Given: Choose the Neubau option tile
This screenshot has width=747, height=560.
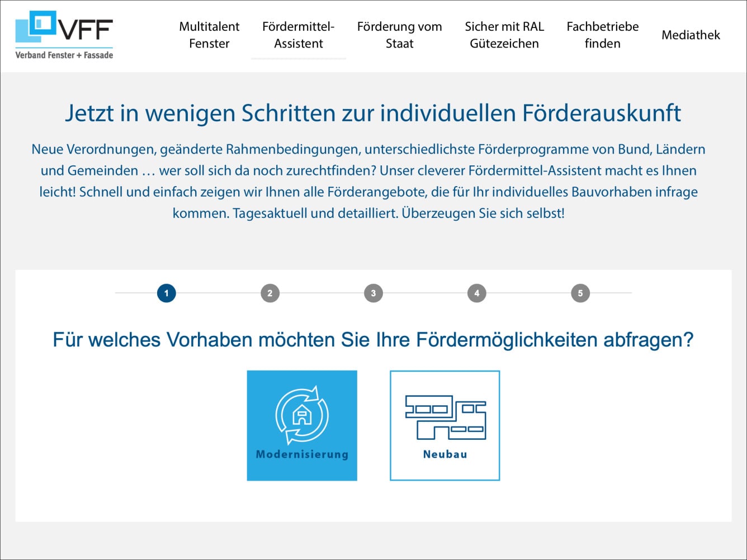Looking at the screenshot, I should click(445, 425).
